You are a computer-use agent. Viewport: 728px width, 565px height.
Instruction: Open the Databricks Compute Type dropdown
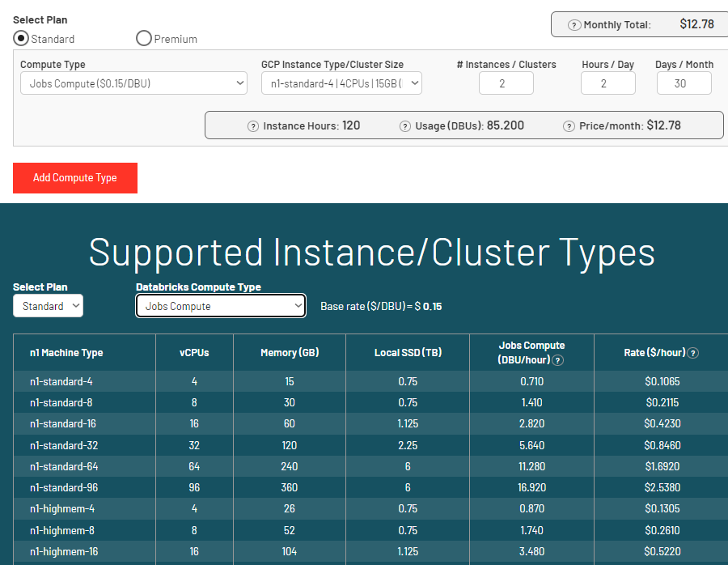(221, 306)
